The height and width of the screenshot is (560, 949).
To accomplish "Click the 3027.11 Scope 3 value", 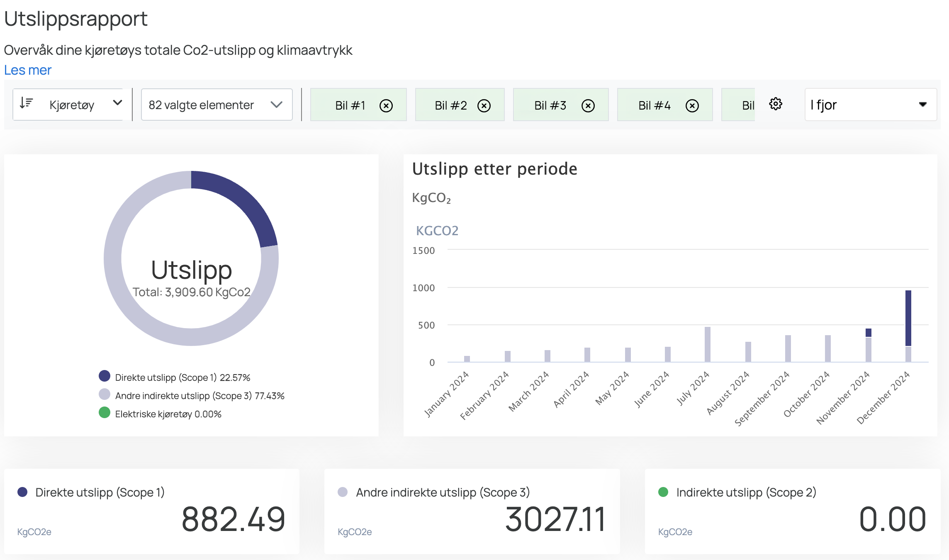I will click(555, 519).
